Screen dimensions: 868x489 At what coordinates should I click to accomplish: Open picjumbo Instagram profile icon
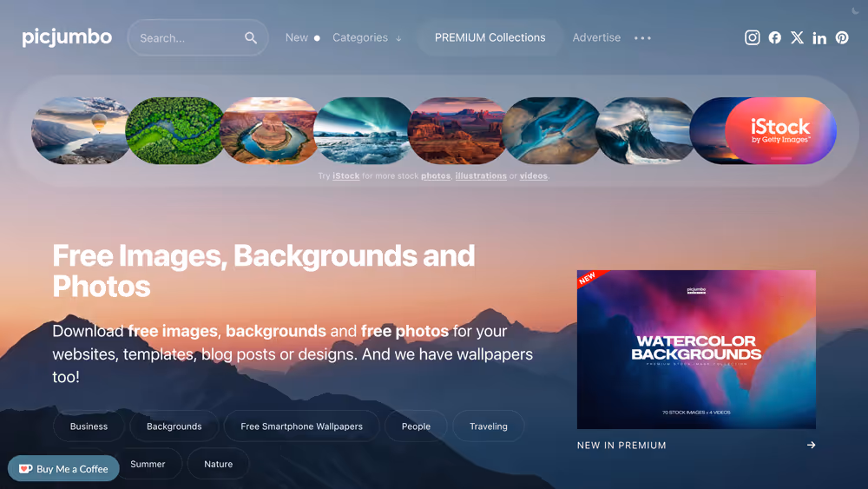tap(752, 37)
